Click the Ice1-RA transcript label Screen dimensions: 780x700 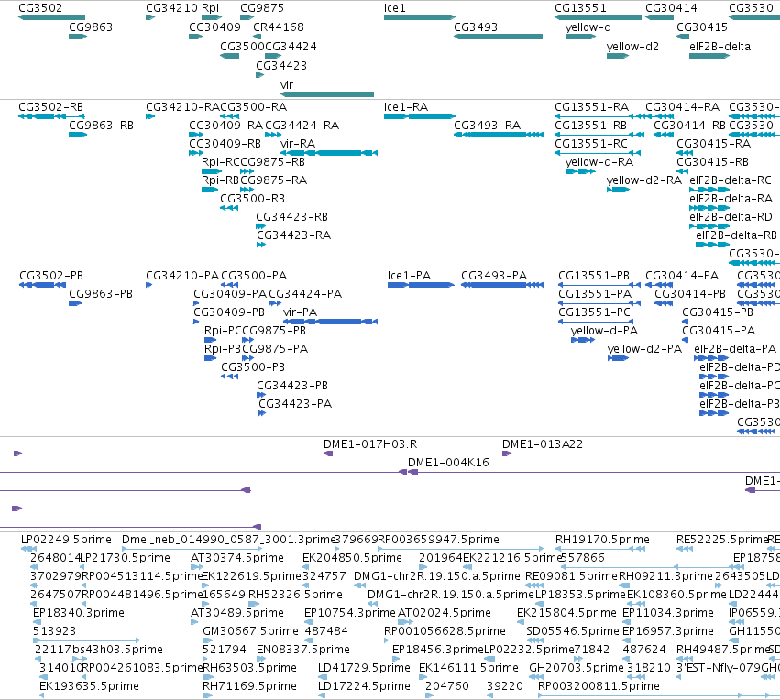click(x=406, y=107)
